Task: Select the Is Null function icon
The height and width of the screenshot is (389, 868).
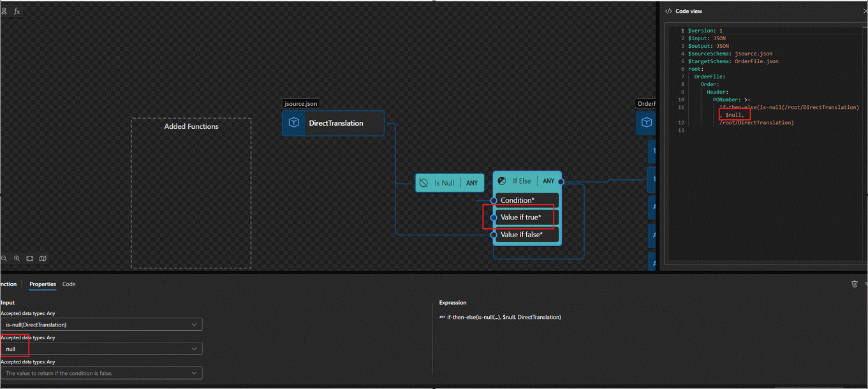Action: 423,183
